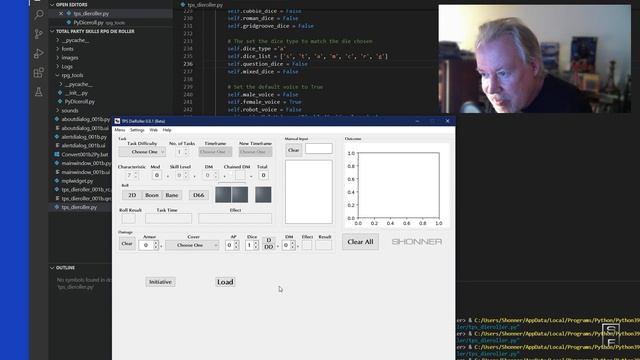This screenshot has height=360, width=640.
Task: Click the Initiative button
Action: pyautogui.click(x=160, y=282)
